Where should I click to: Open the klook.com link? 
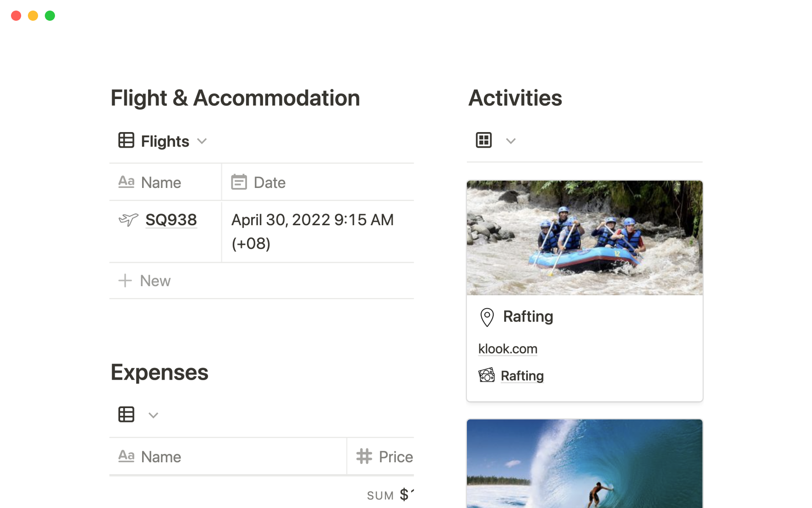click(x=507, y=349)
